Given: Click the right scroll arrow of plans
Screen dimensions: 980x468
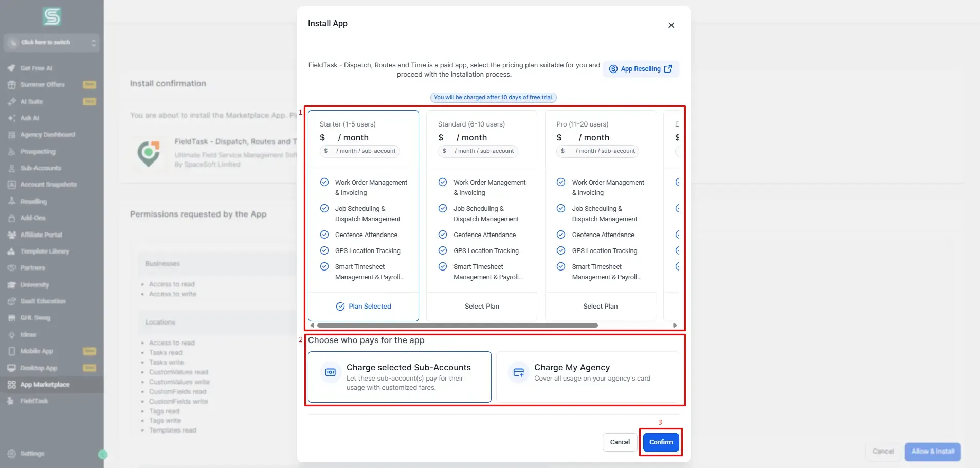Looking at the screenshot, I should pos(675,326).
